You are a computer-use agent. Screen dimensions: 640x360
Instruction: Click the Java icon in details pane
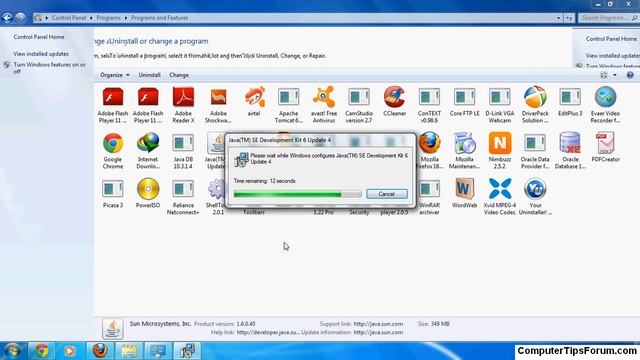[113, 329]
